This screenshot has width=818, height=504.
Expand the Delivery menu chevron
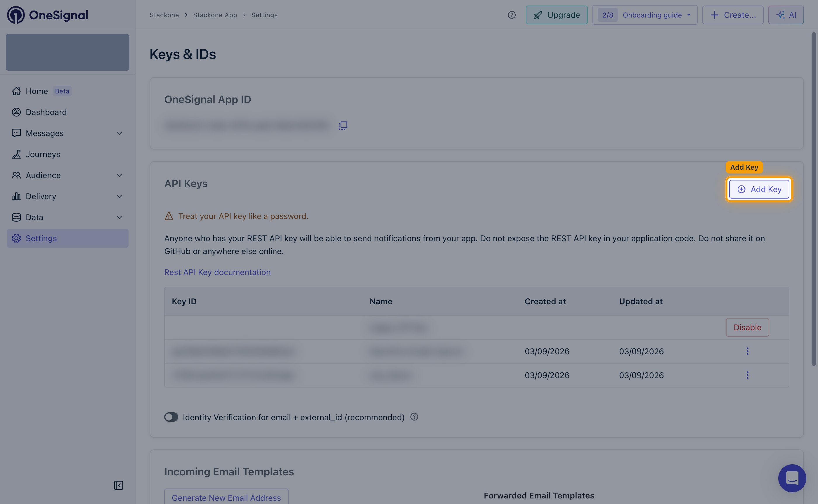(x=120, y=196)
